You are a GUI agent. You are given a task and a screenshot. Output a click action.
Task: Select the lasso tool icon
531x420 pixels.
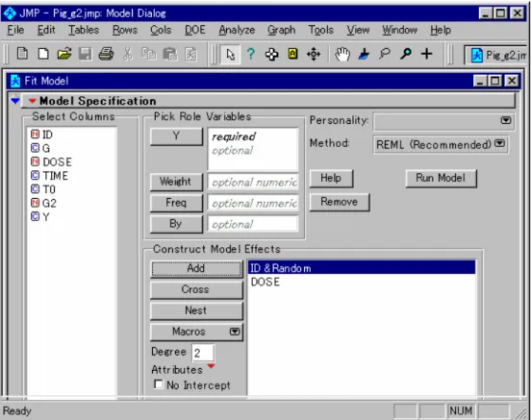(x=385, y=54)
